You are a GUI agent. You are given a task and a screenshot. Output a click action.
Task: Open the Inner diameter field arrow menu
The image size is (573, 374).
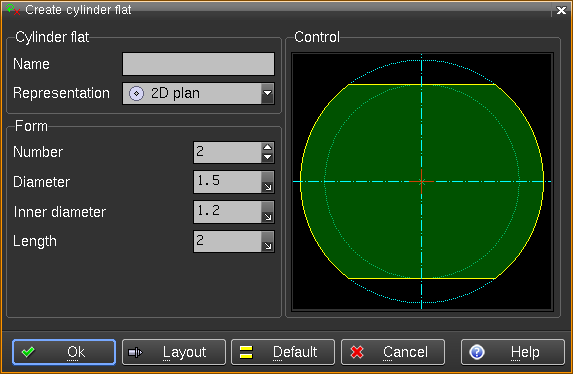tap(267, 212)
